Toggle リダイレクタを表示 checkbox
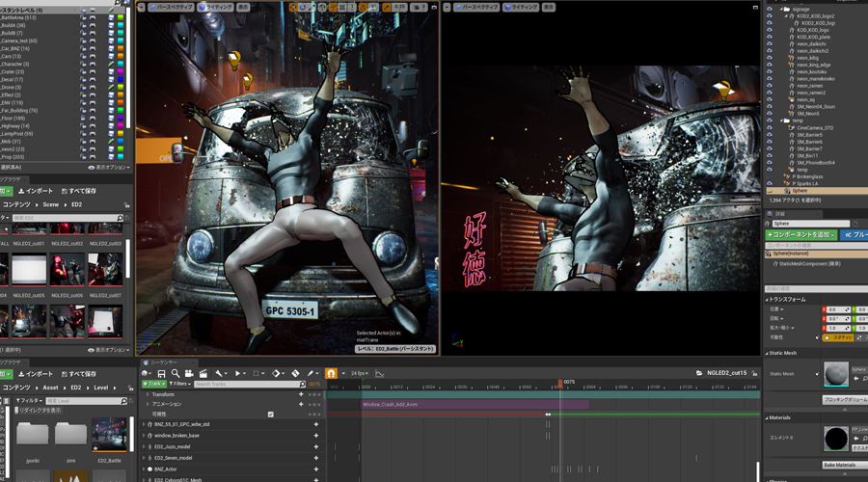 tap(16, 410)
